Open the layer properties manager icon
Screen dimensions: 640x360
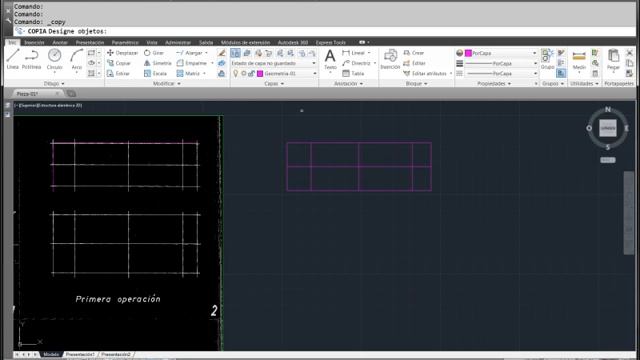[x=236, y=53]
